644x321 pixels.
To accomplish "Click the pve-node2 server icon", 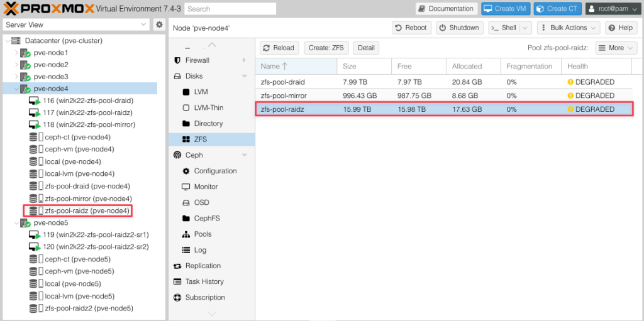I will [x=26, y=65].
